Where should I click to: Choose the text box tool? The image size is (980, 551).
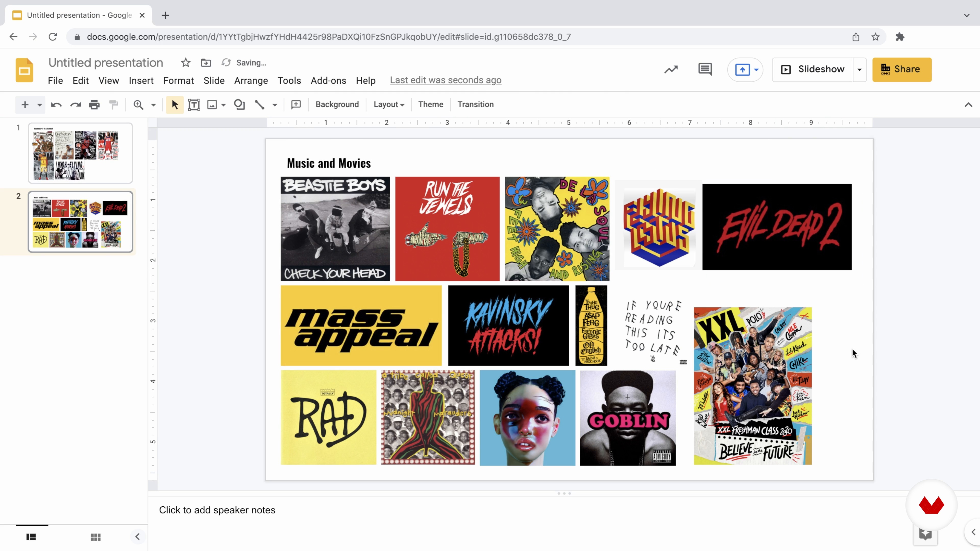pos(194,105)
